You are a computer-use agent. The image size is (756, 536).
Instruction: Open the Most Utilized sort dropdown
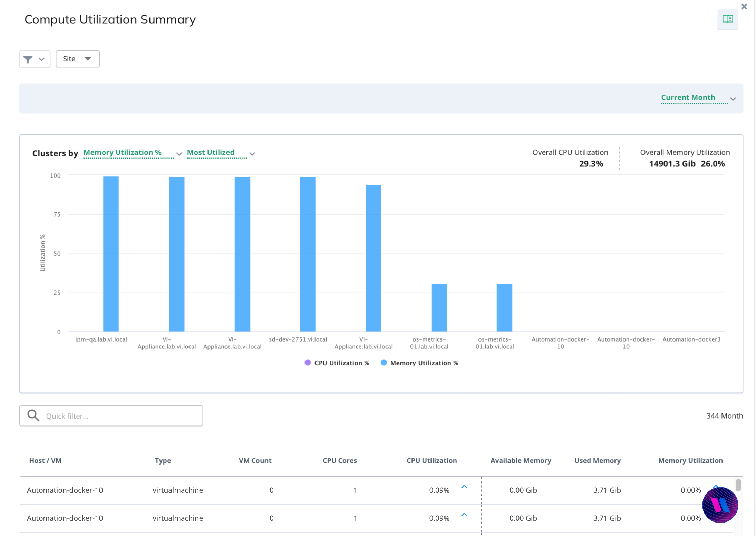pyautogui.click(x=221, y=153)
